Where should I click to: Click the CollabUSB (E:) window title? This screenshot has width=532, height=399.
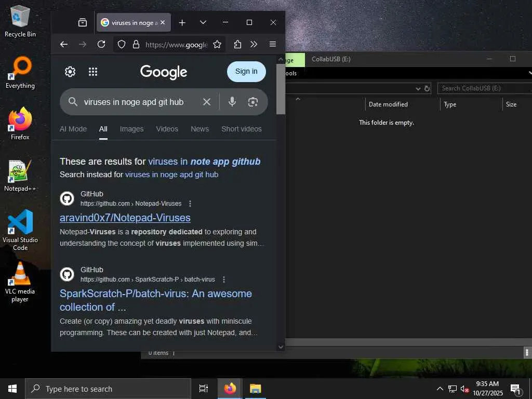click(331, 59)
